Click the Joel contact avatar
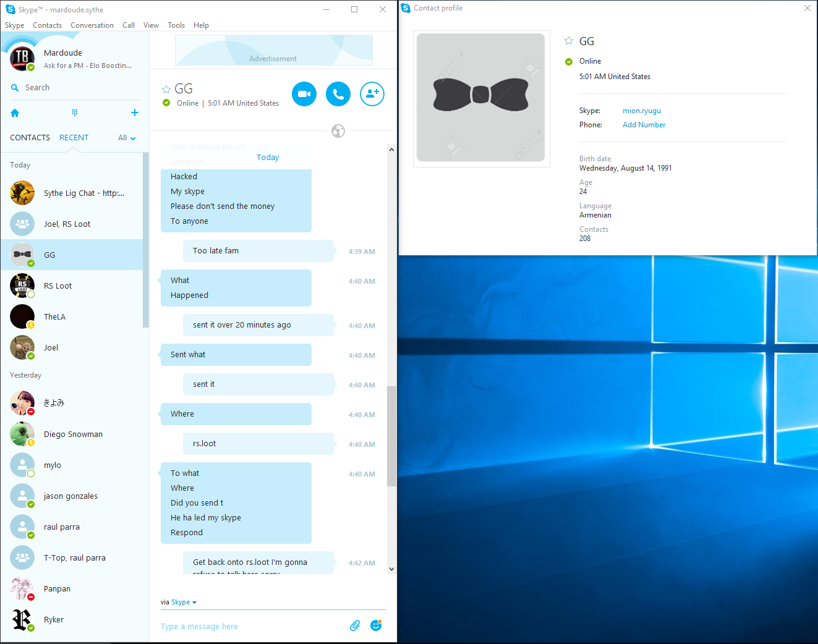 point(22,347)
